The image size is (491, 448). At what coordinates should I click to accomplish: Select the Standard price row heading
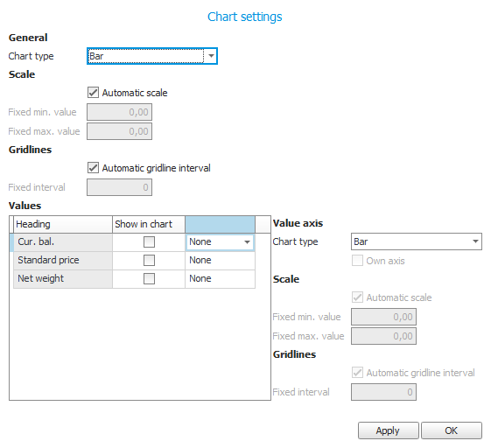(63, 261)
